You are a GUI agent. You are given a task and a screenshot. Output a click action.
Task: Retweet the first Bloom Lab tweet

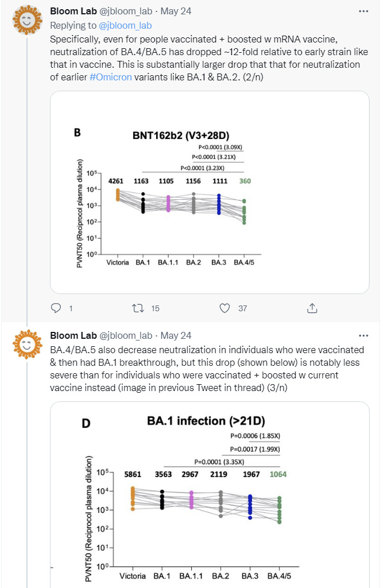coord(137,308)
